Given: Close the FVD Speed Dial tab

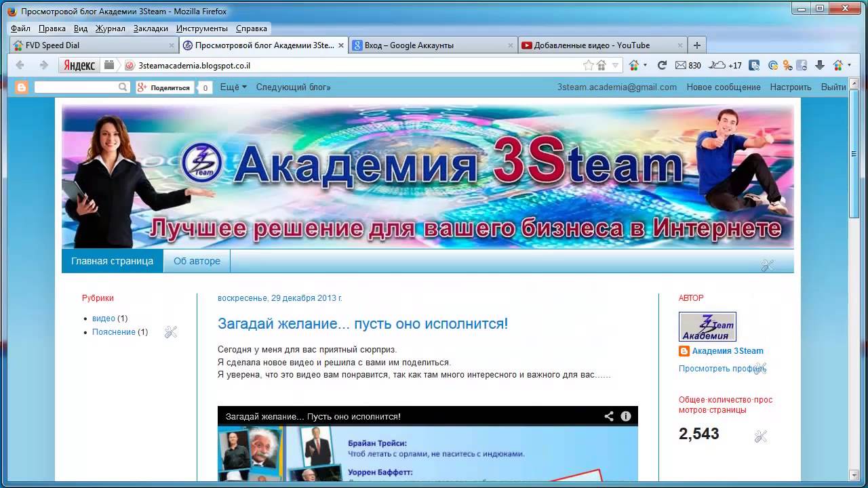Looking at the screenshot, I should point(172,45).
